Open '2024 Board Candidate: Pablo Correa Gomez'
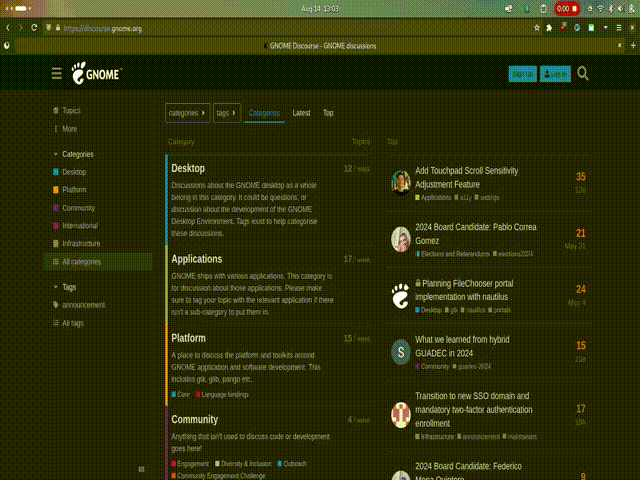This screenshot has width=640, height=480. pyautogui.click(x=476, y=234)
